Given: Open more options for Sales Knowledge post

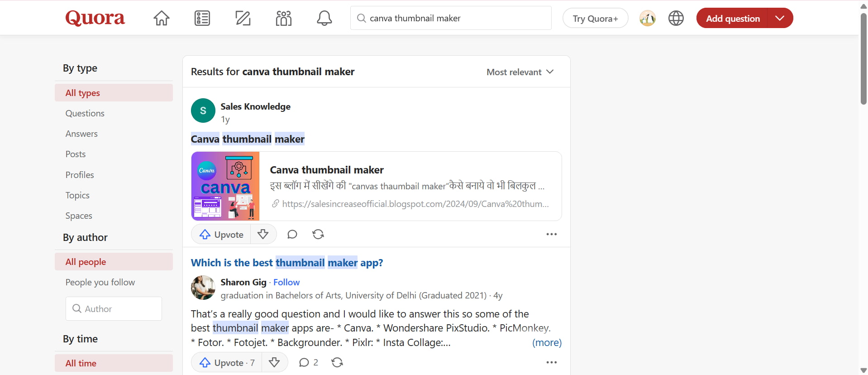Looking at the screenshot, I should pyautogui.click(x=552, y=234).
